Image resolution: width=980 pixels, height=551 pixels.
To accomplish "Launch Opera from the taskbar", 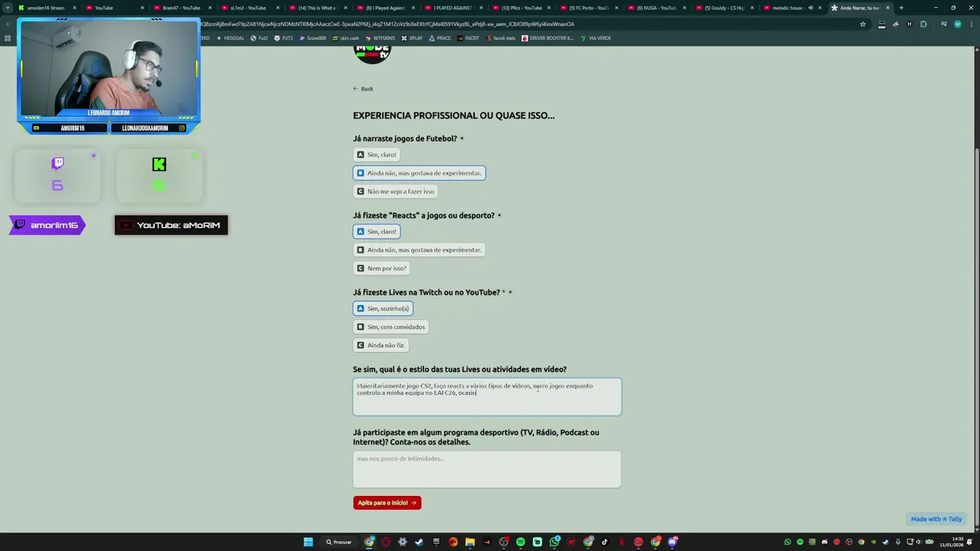I will click(x=386, y=542).
